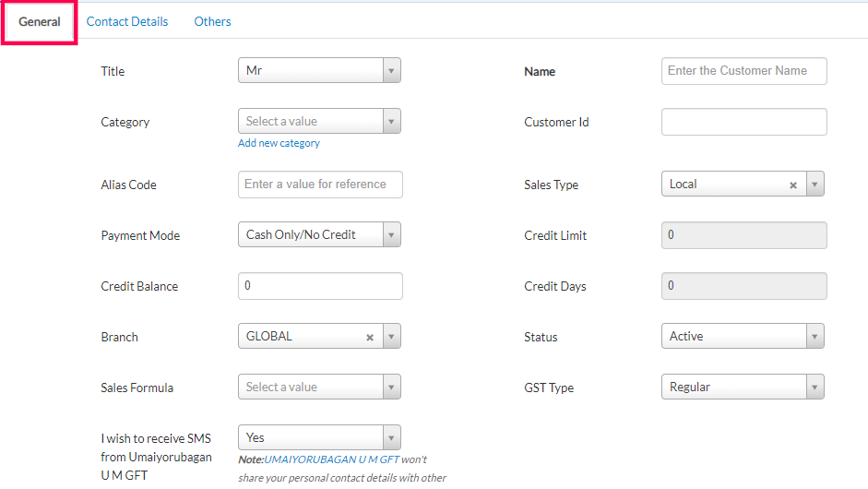Expand the Branch dropdown arrow
Image resolution: width=868 pixels, height=489 pixels.
point(391,337)
